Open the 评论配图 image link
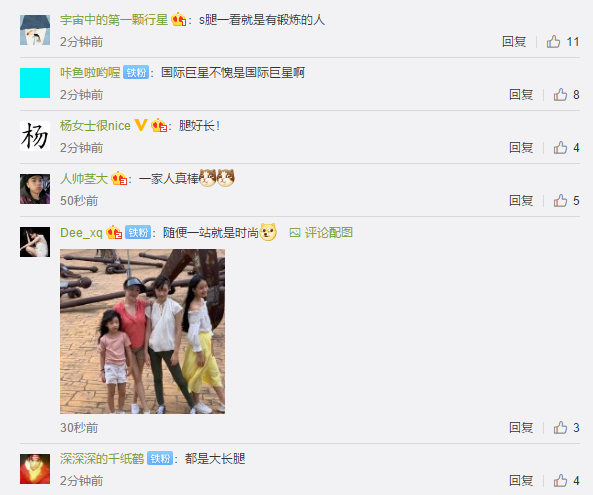This screenshot has height=495, width=593. pyautogui.click(x=321, y=233)
